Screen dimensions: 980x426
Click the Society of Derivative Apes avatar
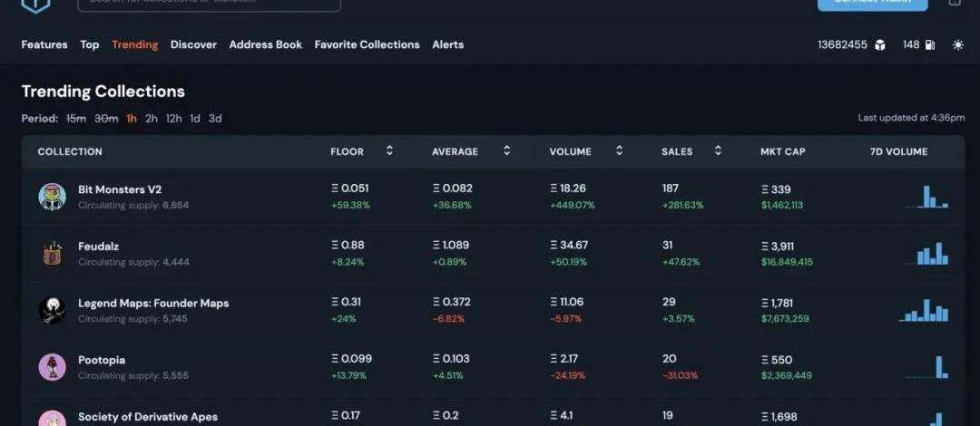coord(52,418)
